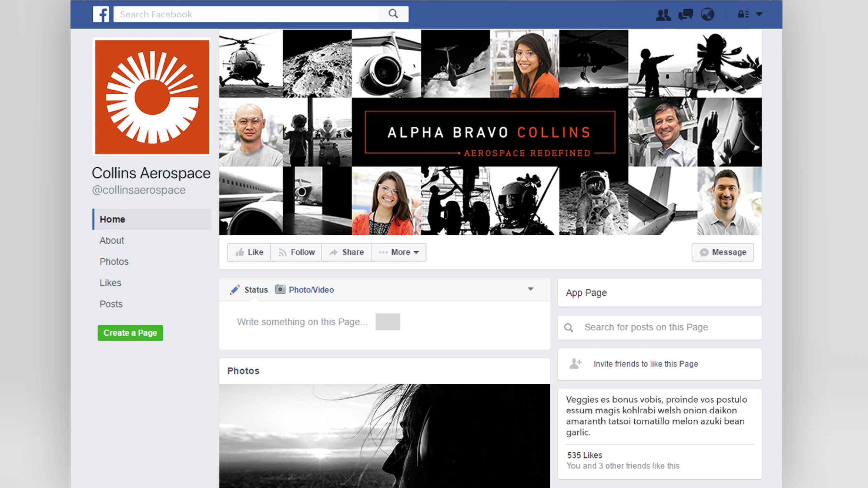The image size is (868, 488).
Task: Open the Photos sidebar item
Action: 114,261
